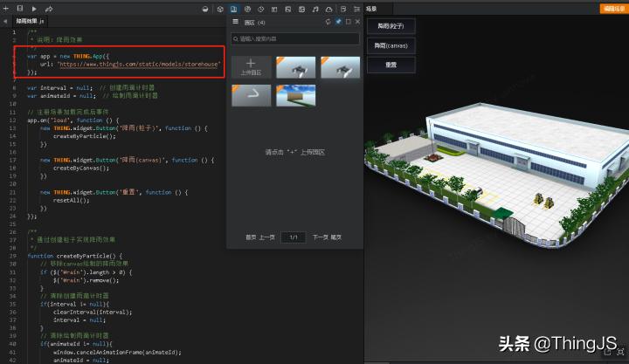Create a new file with the plus icon
This screenshot has height=364, width=629.
pos(5,9)
